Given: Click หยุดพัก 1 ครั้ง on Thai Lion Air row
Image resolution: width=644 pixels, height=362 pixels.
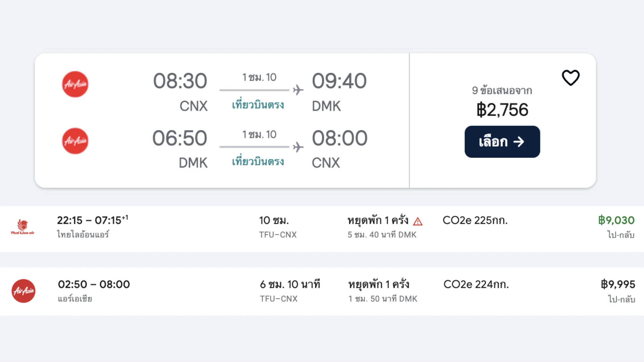Looking at the screenshot, I should (378, 220).
